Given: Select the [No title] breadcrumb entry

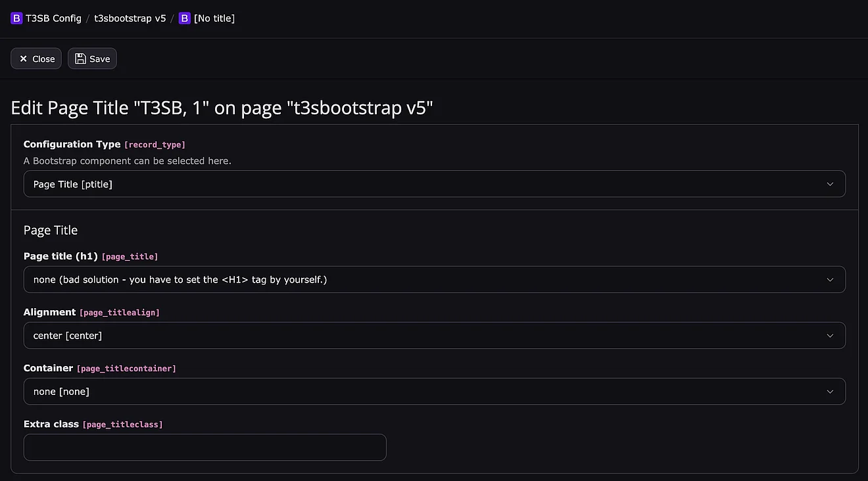Looking at the screenshot, I should pyautogui.click(x=214, y=18).
